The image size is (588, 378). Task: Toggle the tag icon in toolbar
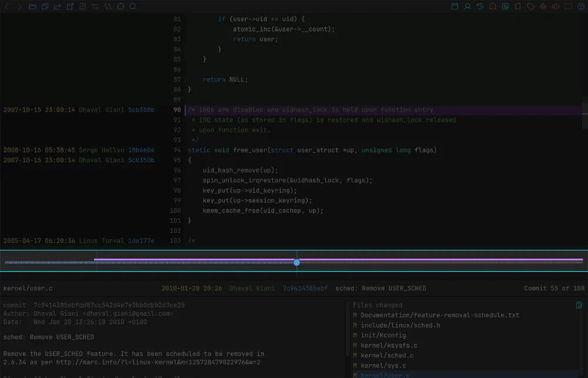point(530,6)
